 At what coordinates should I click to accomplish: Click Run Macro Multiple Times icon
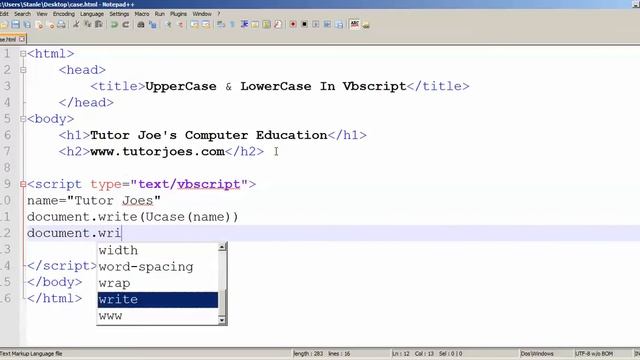[327, 24]
